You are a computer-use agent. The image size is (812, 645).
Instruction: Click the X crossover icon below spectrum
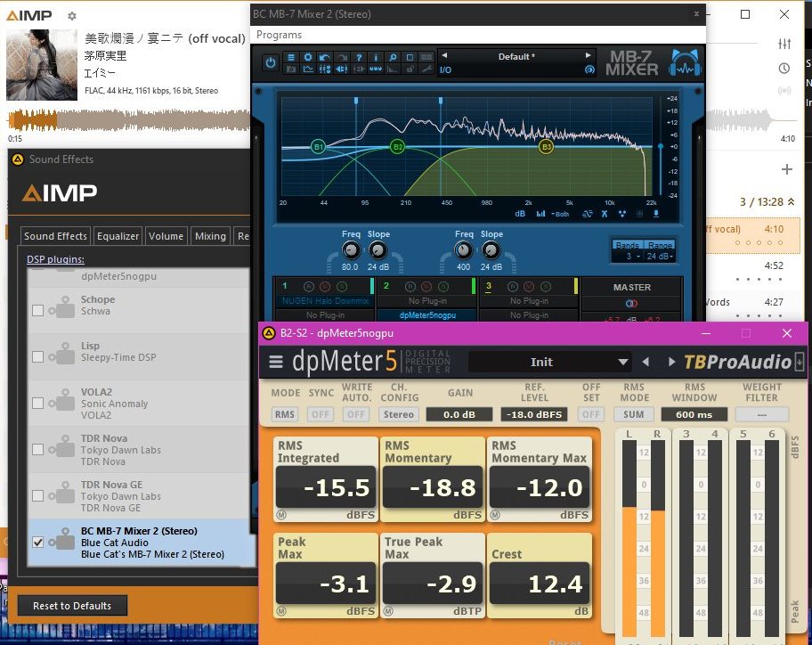[605, 214]
